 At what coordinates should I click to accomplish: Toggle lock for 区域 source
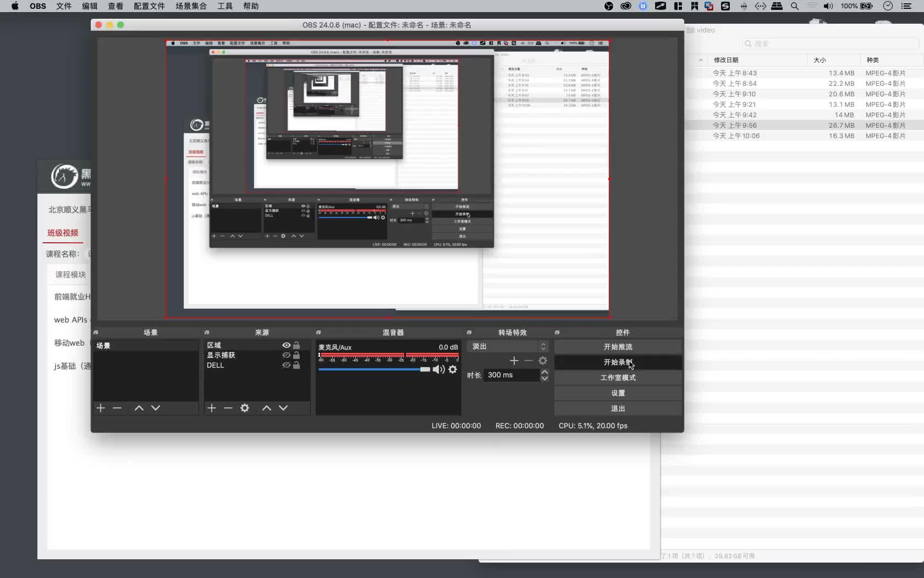pos(296,345)
